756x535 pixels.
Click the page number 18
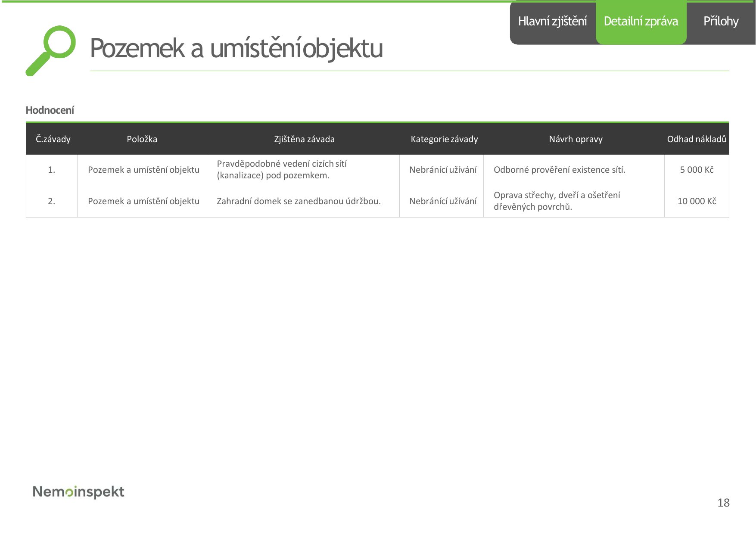723,503
